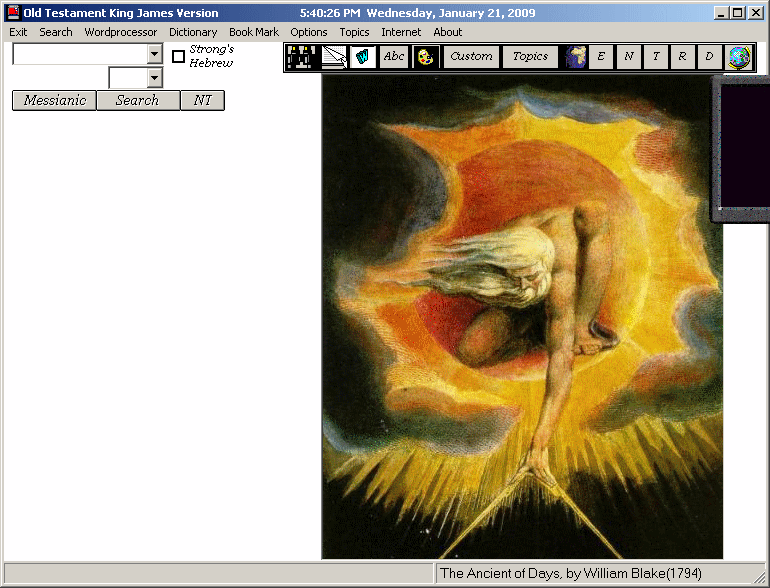Open the Options menu
770x588 pixels.
308,32
